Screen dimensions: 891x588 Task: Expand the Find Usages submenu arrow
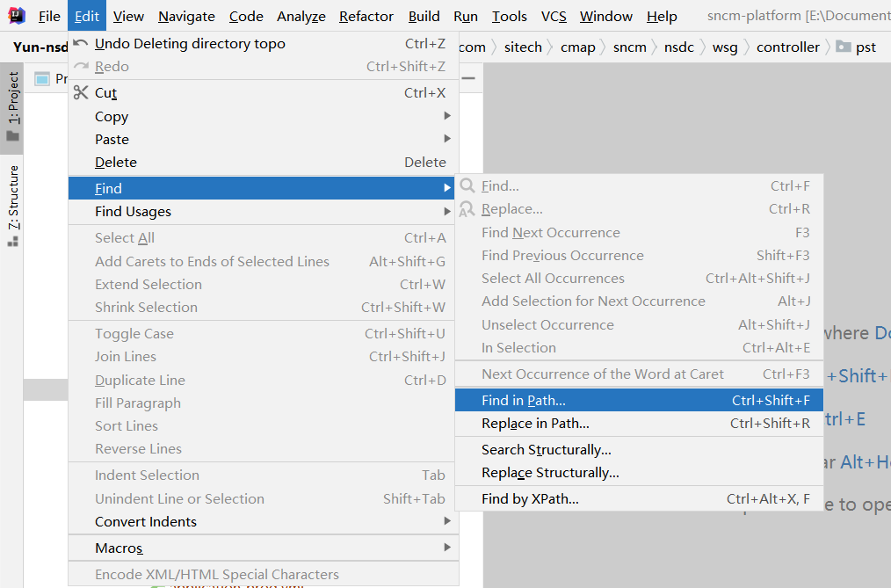click(x=447, y=211)
